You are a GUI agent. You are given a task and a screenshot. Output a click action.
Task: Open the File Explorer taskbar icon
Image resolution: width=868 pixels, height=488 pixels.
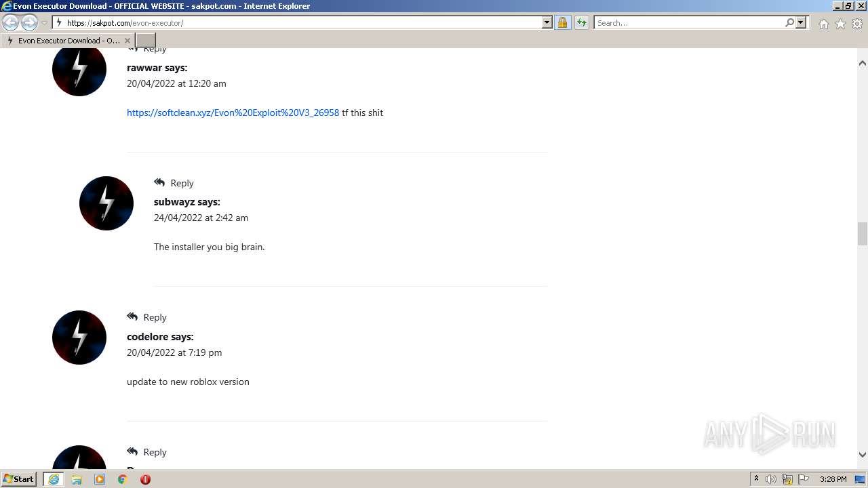click(77, 479)
